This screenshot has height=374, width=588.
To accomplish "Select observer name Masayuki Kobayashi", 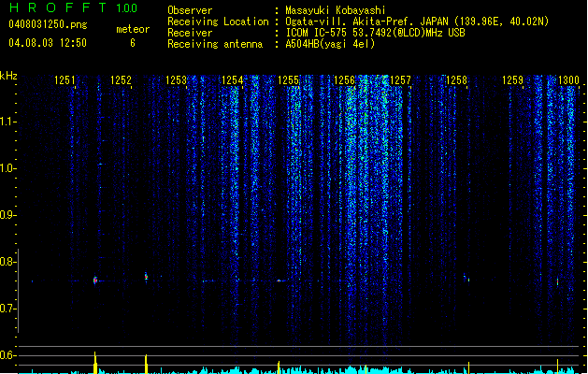I will (336, 10).
